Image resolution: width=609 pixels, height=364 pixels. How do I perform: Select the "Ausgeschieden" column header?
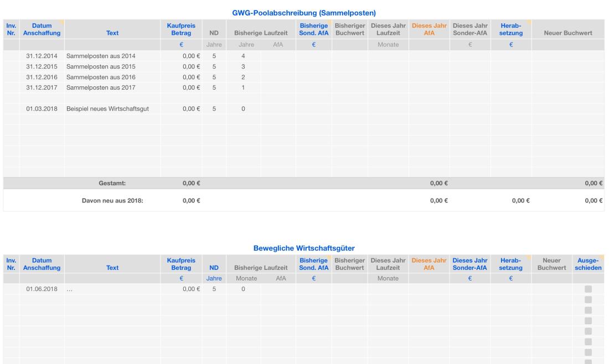589,264
